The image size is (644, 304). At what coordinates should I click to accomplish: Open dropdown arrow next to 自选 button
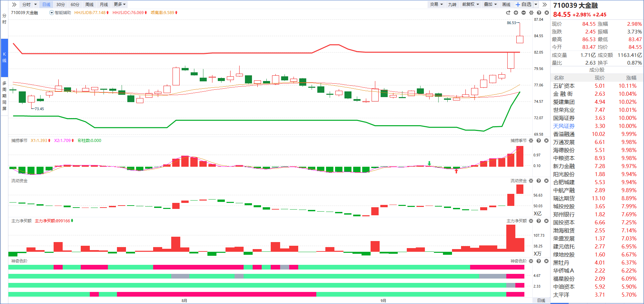point(536,4)
